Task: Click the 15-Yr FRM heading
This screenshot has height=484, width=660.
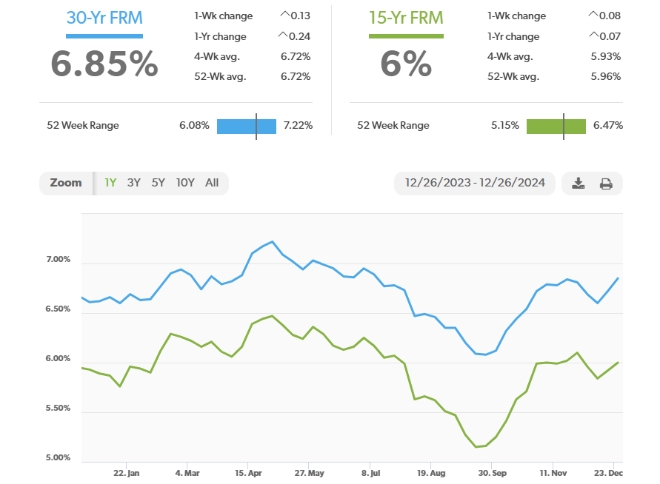Action: click(x=406, y=20)
